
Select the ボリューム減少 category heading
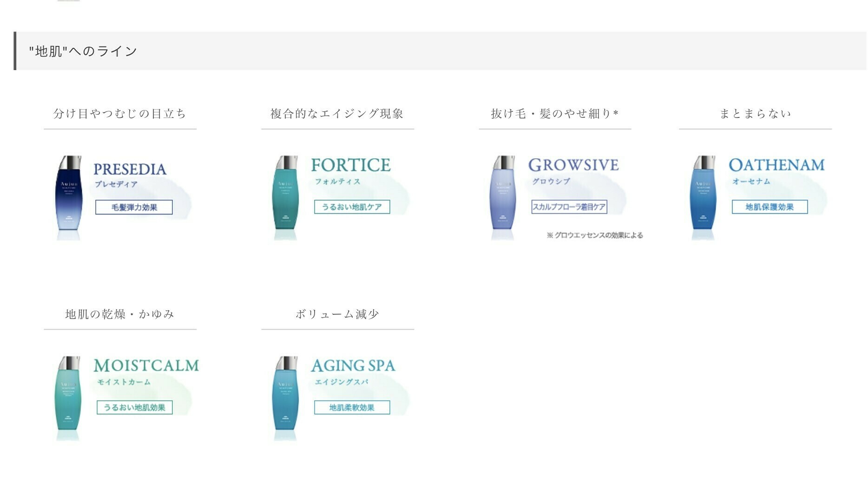pos(337,314)
